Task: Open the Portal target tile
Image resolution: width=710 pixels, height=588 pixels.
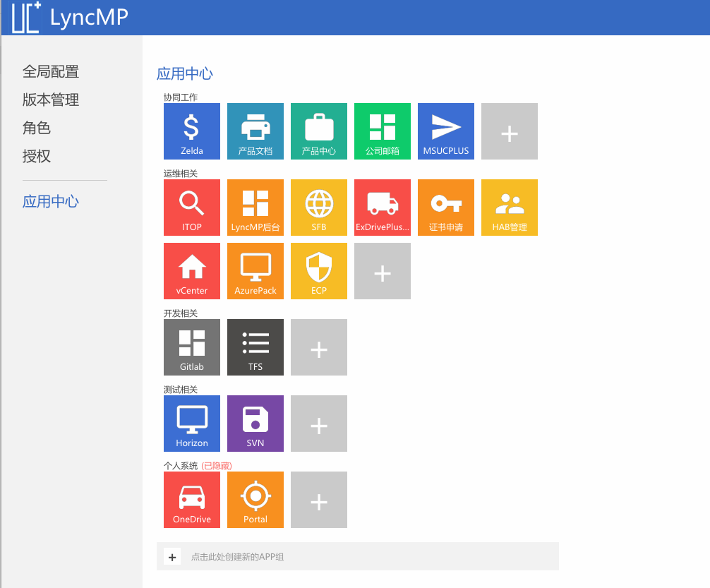Action: [x=255, y=500]
